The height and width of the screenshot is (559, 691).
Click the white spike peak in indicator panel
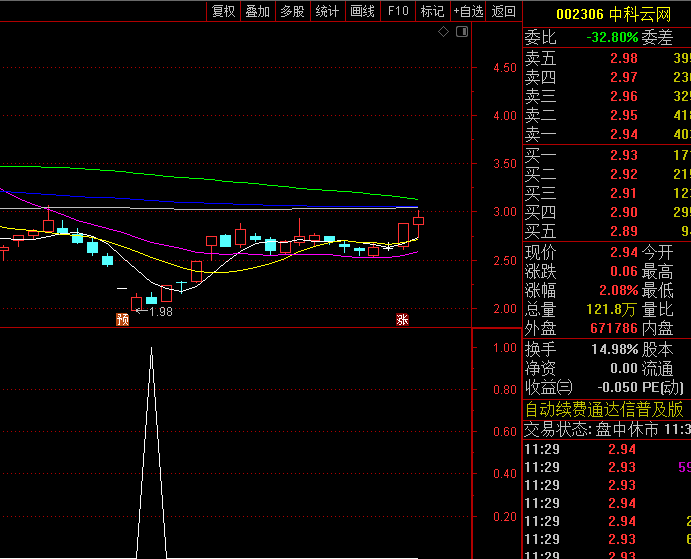point(151,349)
